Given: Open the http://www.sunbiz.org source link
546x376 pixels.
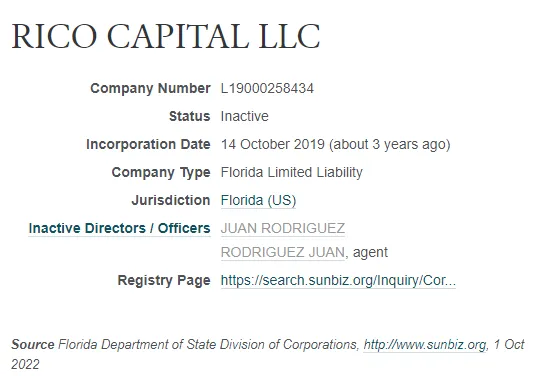Looking at the screenshot, I should 424,345.
